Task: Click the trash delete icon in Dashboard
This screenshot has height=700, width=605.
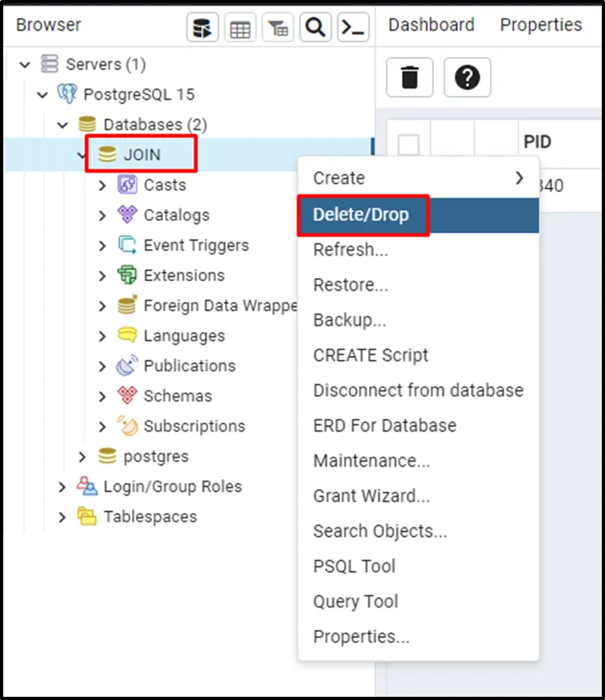Action: click(410, 78)
